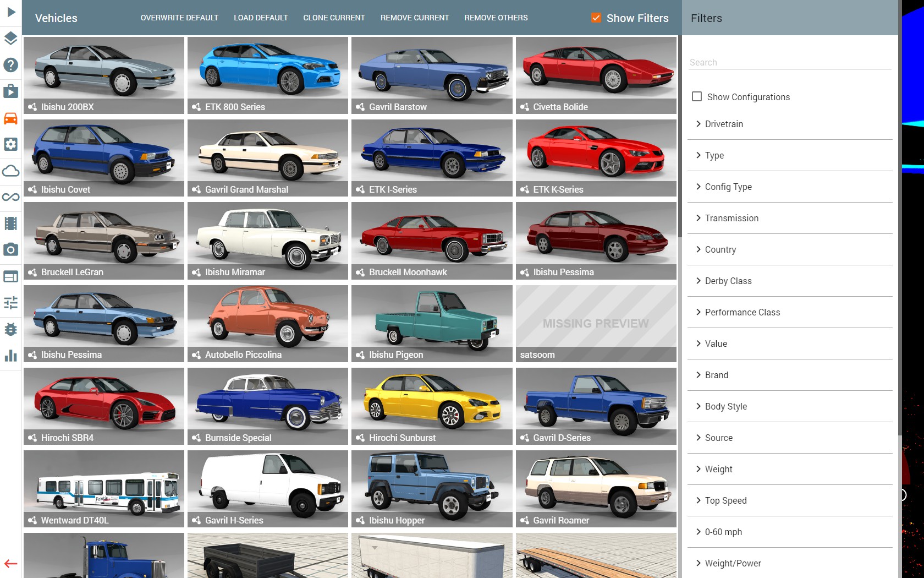Open the bar chart performance icon
This screenshot has height=578, width=924.
point(10,356)
